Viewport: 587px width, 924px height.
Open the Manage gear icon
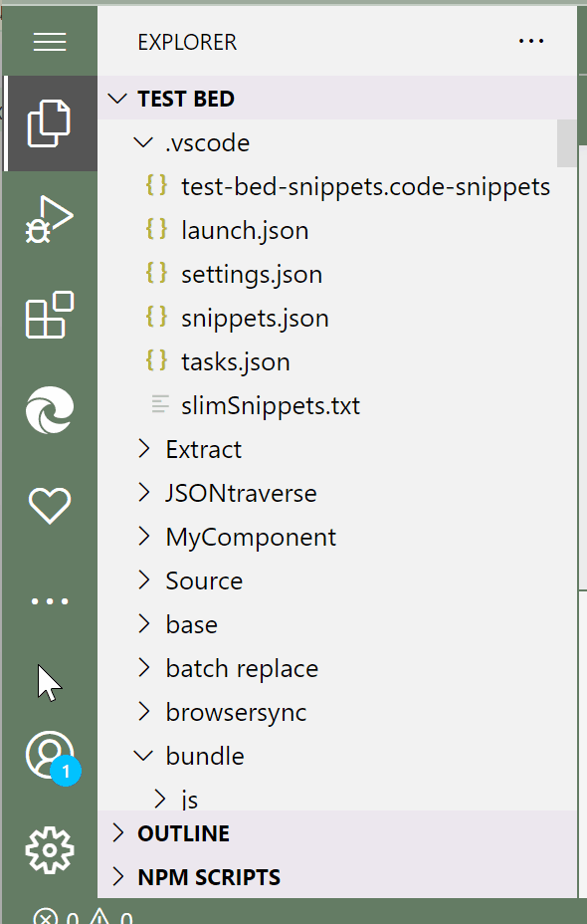tap(50, 849)
